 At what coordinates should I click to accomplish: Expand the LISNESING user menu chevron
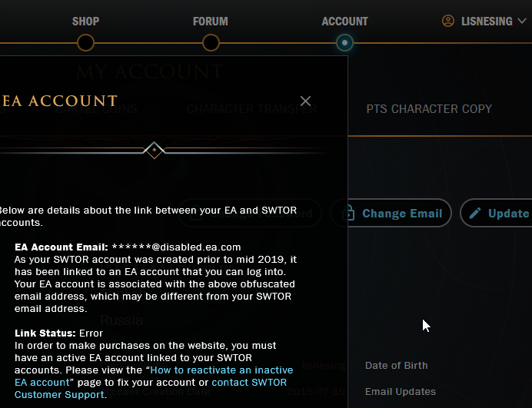point(521,22)
